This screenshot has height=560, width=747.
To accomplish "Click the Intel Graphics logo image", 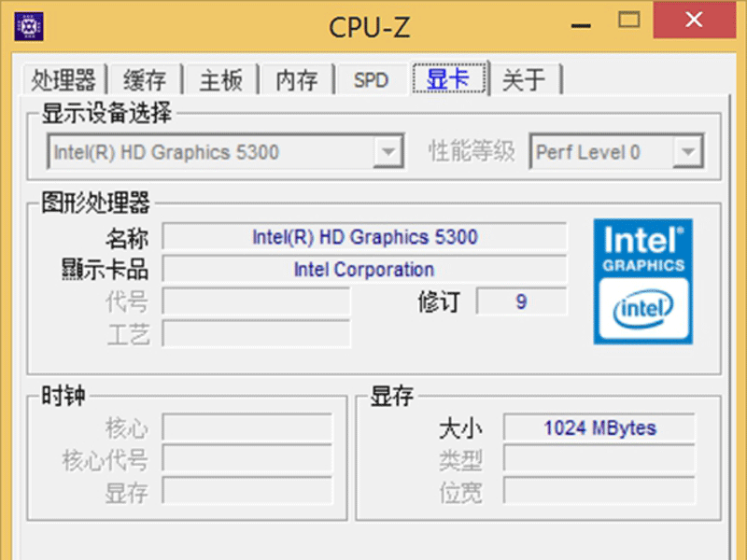I will pos(642,282).
